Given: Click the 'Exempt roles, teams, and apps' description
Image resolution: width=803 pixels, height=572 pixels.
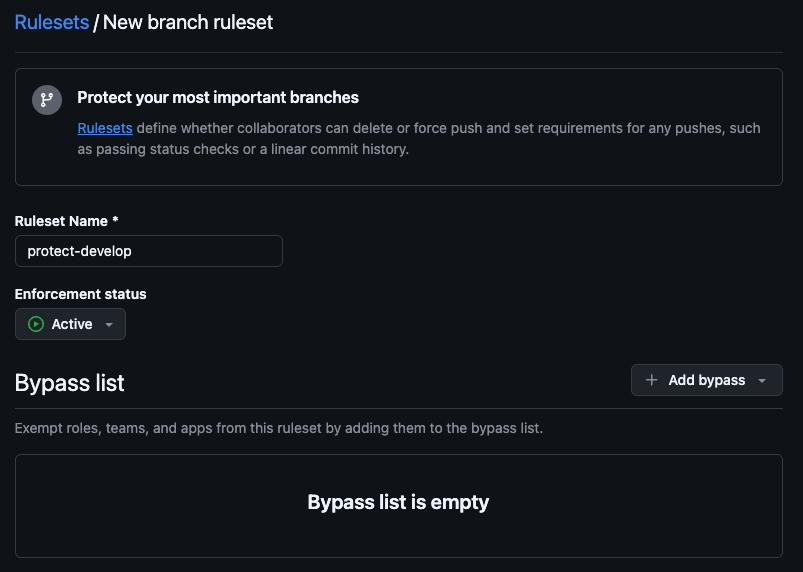Looking at the screenshot, I should (279, 428).
